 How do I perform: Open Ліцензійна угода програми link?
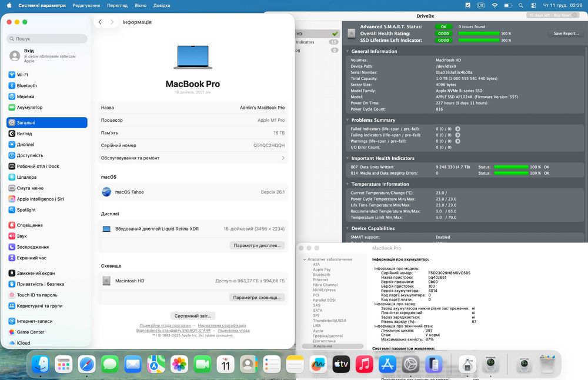tap(165, 325)
